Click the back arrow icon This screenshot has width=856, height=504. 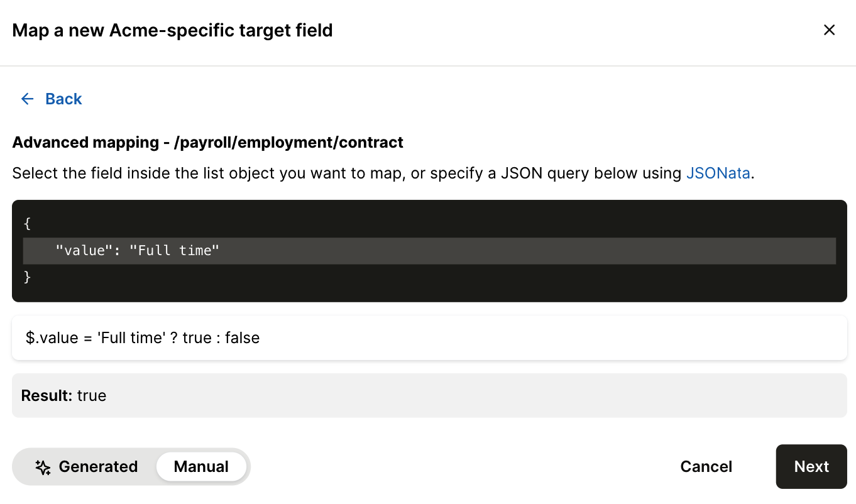26,99
